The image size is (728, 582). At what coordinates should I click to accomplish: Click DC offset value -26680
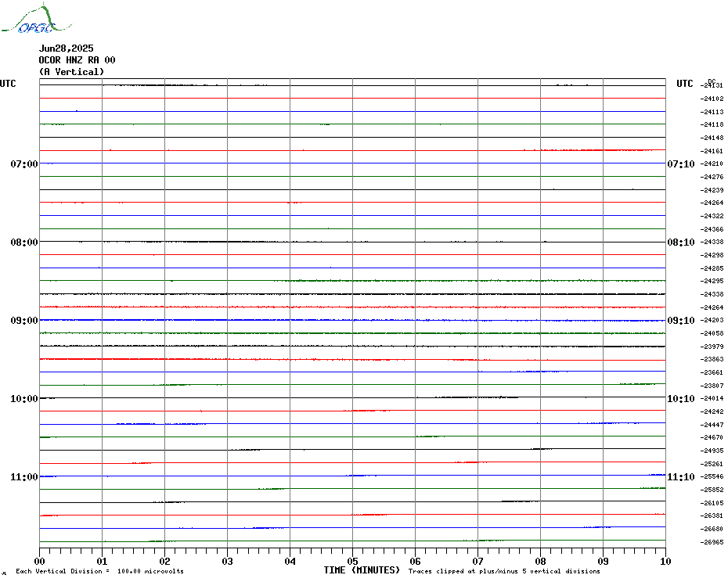click(712, 529)
